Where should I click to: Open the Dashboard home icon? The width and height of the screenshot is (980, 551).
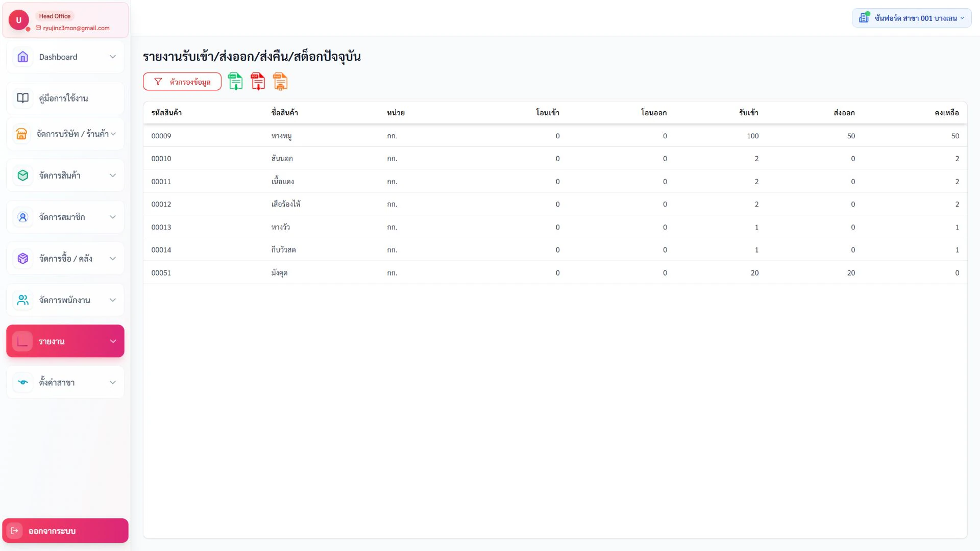tap(22, 57)
